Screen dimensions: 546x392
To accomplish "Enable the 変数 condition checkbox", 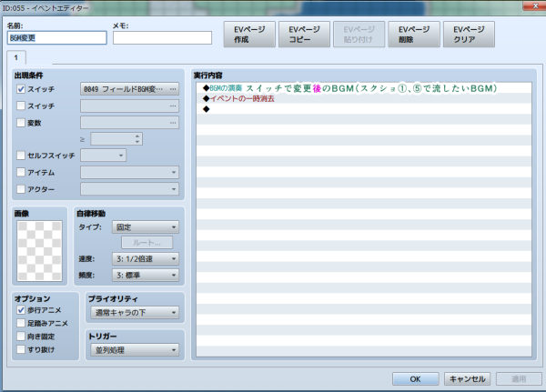I will tap(21, 123).
